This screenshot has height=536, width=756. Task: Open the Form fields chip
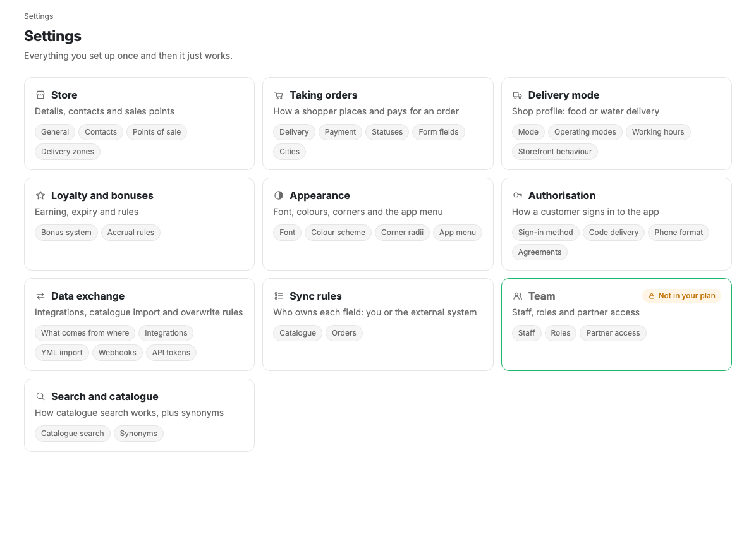(439, 132)
